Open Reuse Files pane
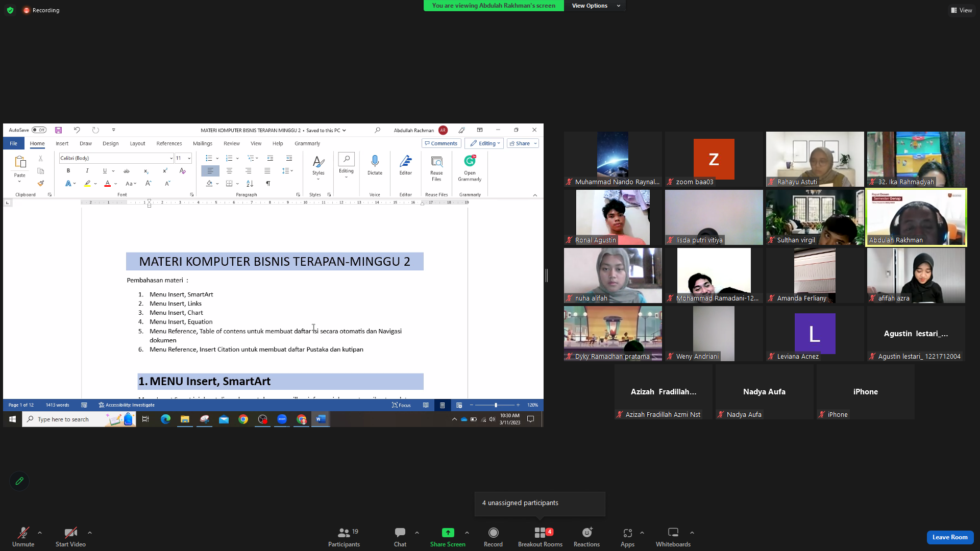980x551 pixels. click(436, 168)
